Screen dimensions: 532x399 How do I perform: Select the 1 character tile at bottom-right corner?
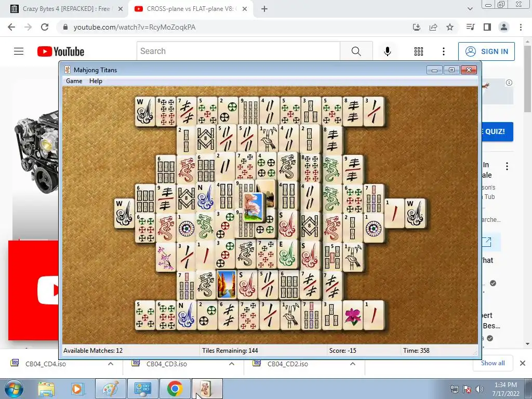tap(374, 315)
